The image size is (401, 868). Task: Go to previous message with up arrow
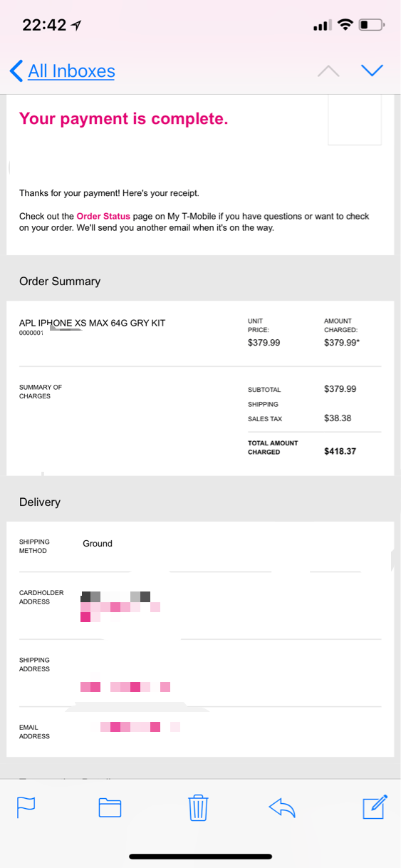pos(328,71)
